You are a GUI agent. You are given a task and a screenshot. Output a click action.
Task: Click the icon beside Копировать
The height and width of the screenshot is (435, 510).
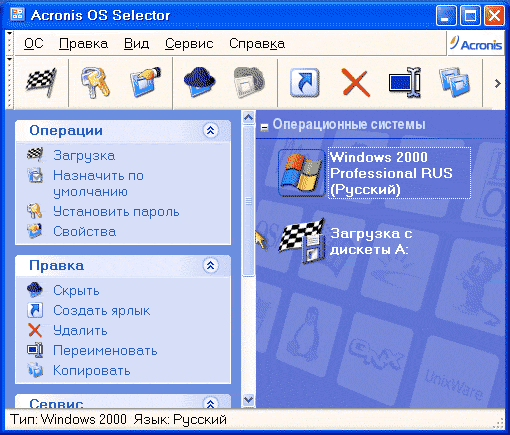[x=35, y=370]
